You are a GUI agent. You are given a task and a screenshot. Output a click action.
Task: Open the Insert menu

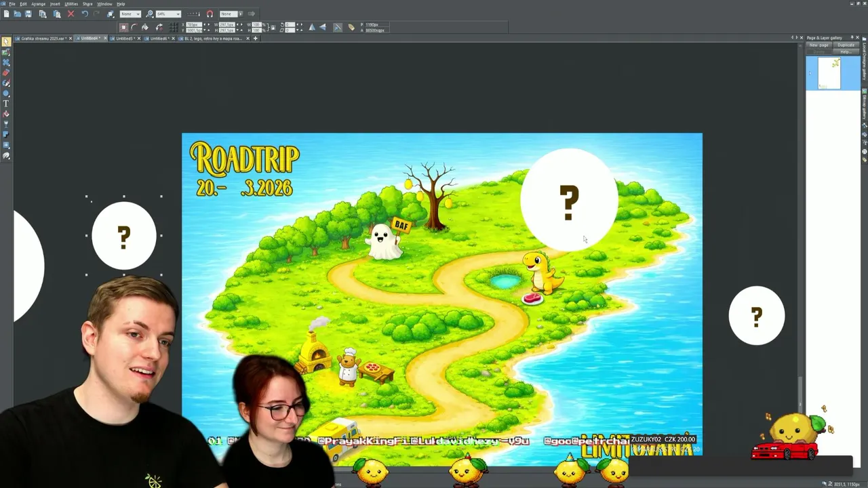coord(55,4)
